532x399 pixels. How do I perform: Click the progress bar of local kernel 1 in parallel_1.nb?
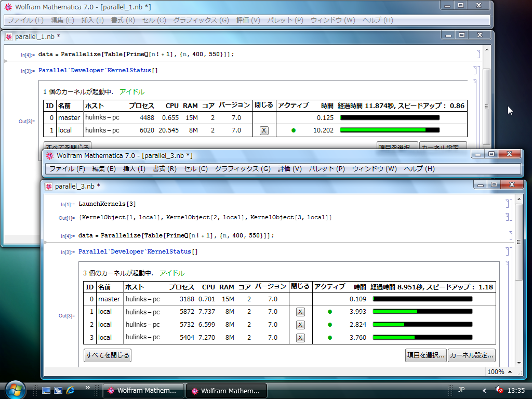(x=390, y=130)
